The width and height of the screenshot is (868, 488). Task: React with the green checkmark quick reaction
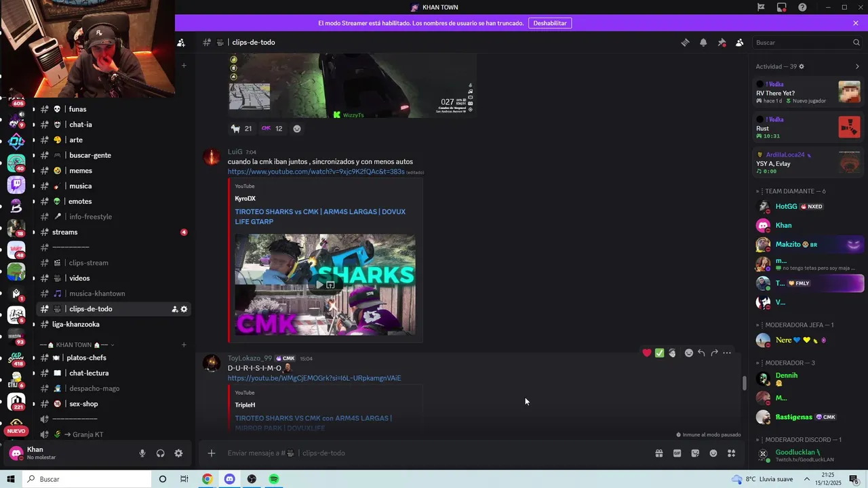660,352
